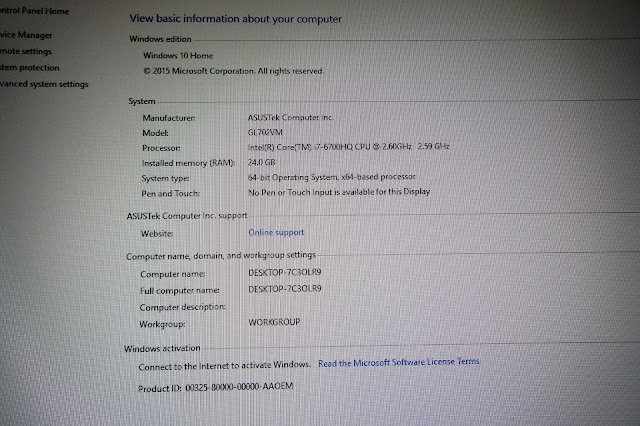Click the model value GL702VM
The width and height of the screenshot is (640, 426).
tap(265, 132)
